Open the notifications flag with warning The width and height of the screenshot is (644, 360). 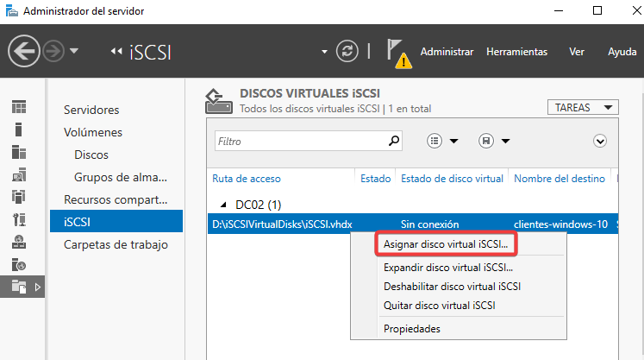[x=397, y=52]
